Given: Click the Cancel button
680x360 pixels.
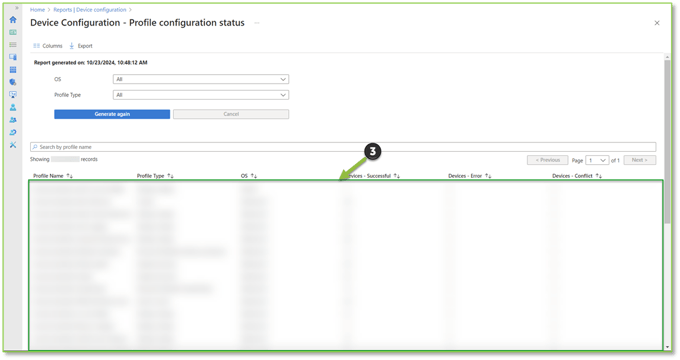Looking at the screenshot, I should [231, 114].
